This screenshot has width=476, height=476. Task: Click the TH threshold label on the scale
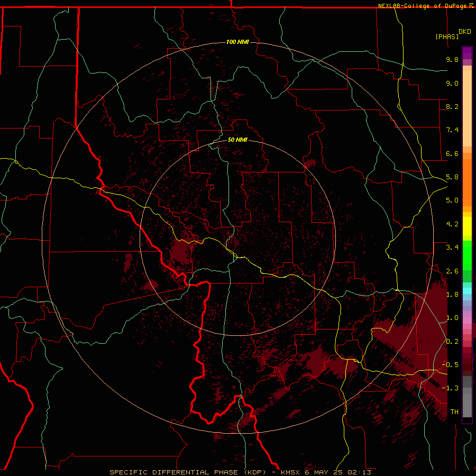coord(454,412)
